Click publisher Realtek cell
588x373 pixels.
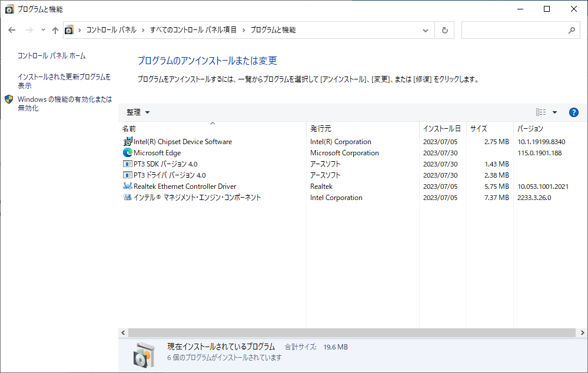(321, 186)
